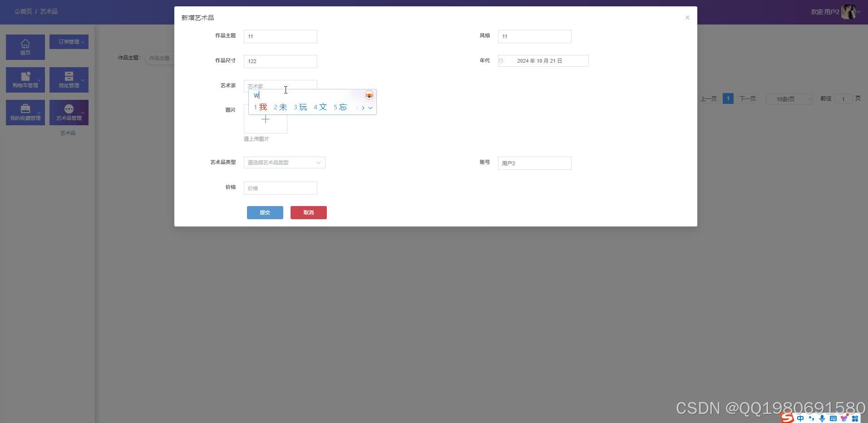Expand the 购物车管理 chevron
This screenshot has height=423, width=868.
pyautogui.click(x=39, y=80)
